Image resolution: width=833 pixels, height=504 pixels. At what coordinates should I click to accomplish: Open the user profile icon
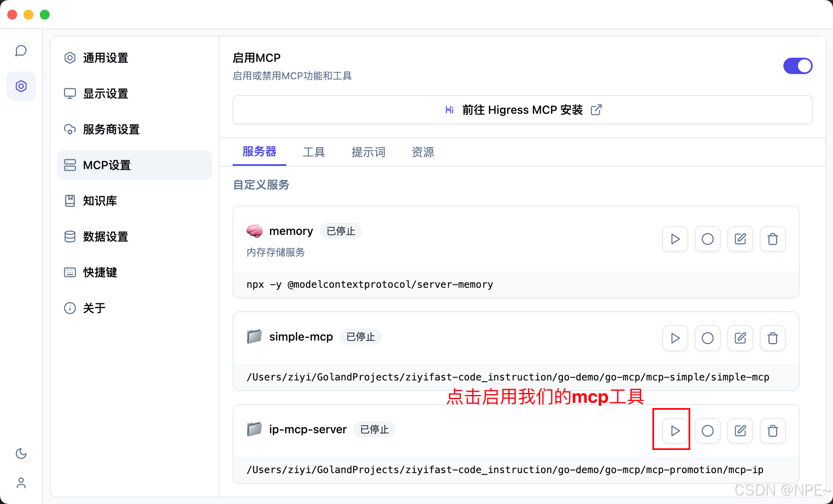pos(21,482)
